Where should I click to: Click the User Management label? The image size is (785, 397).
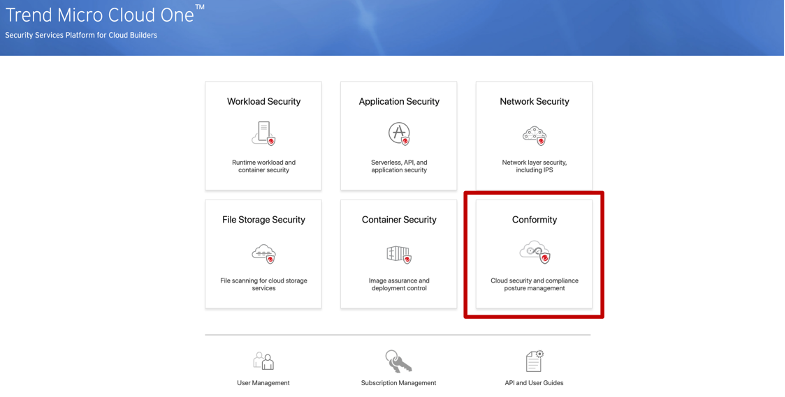263,383
